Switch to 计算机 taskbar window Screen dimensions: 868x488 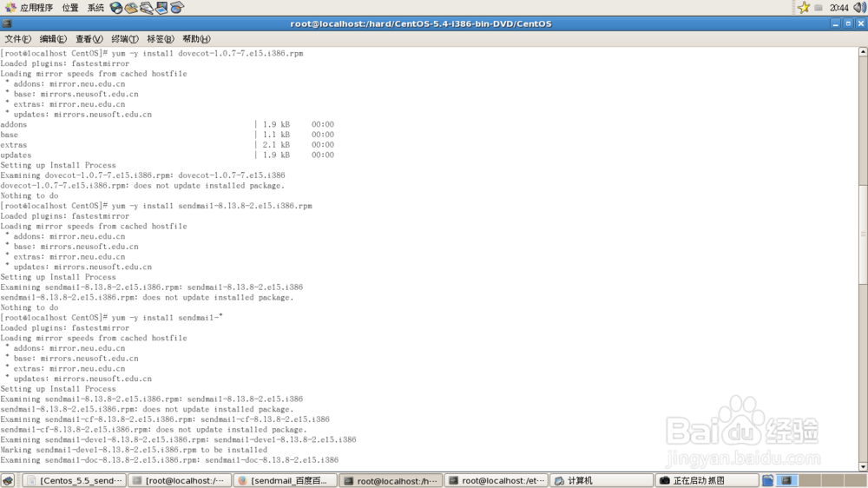pyautogui.click(x=602, y=480)
